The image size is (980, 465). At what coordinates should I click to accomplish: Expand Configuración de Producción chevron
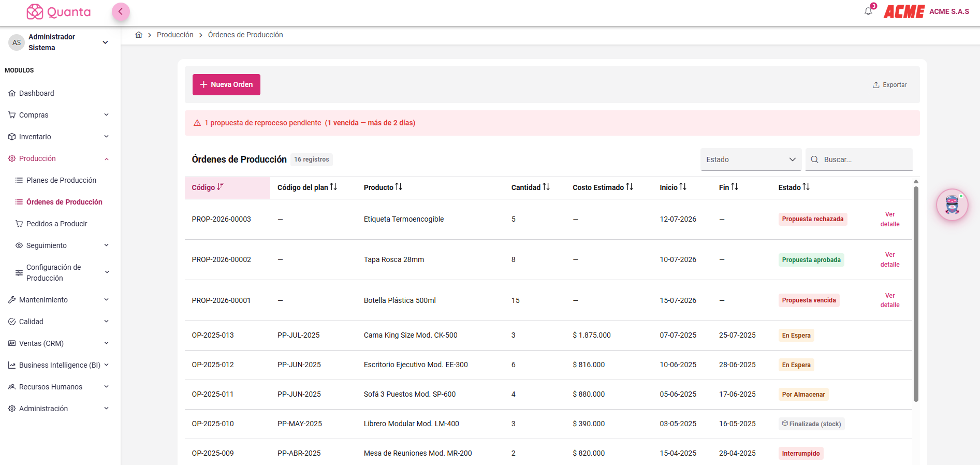[x=107, y=272]
